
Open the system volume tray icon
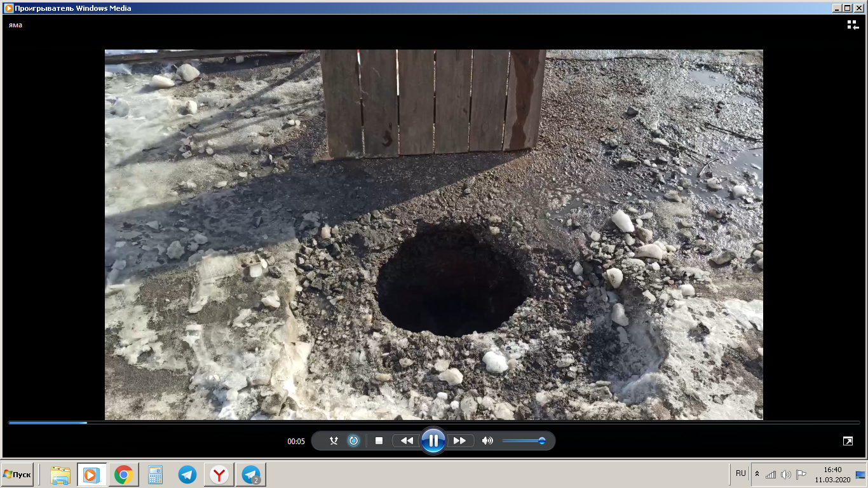[x=786, y=475]
